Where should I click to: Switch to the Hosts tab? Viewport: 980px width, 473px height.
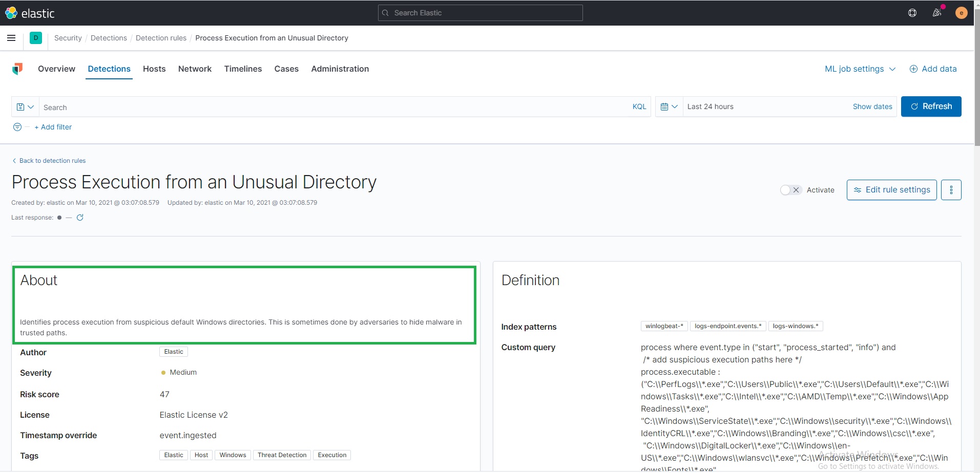tap(154, 69)
